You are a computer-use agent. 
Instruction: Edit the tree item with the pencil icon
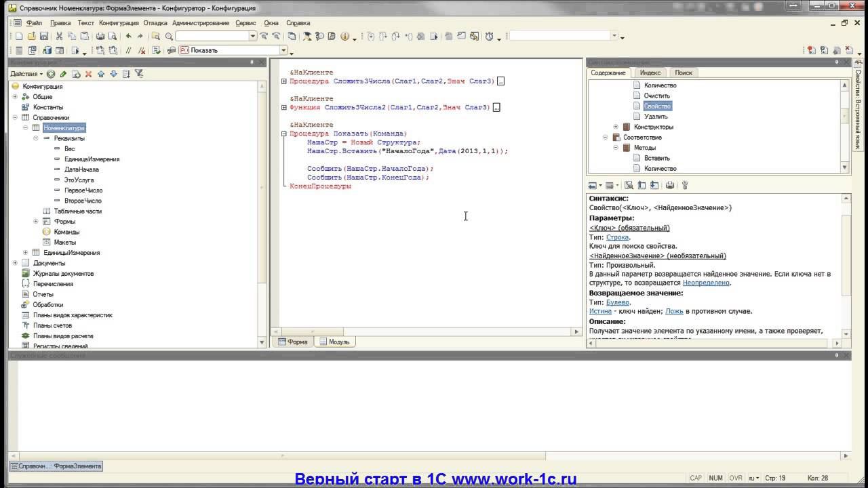tap(63, 74)
